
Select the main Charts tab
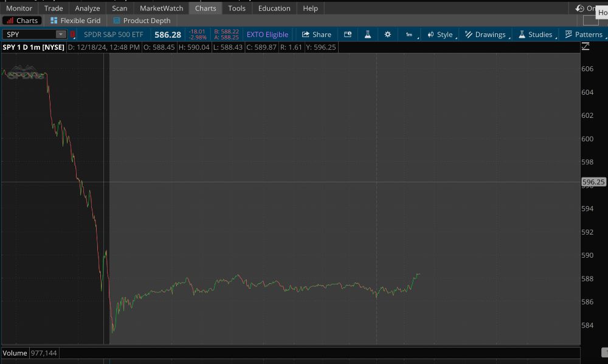[206, 8]
